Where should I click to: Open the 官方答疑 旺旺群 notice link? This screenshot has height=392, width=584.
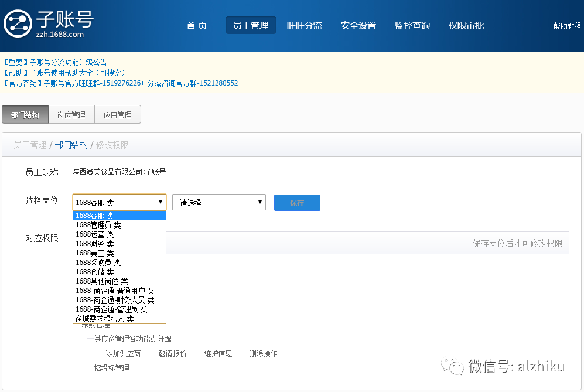(121, 83)
